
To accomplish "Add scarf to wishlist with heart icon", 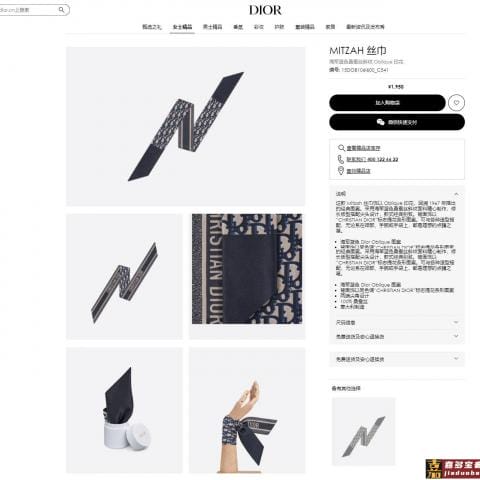I will tap(456, 103).
